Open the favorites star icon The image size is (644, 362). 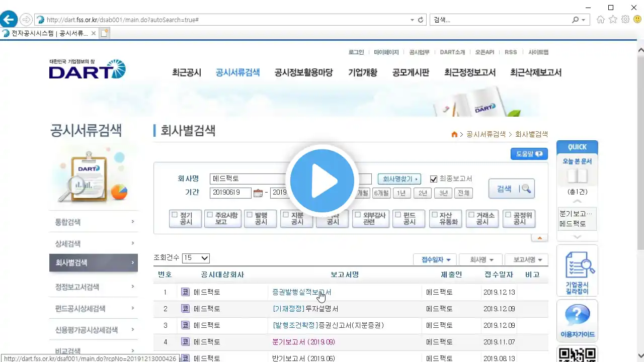coord(613,20)
